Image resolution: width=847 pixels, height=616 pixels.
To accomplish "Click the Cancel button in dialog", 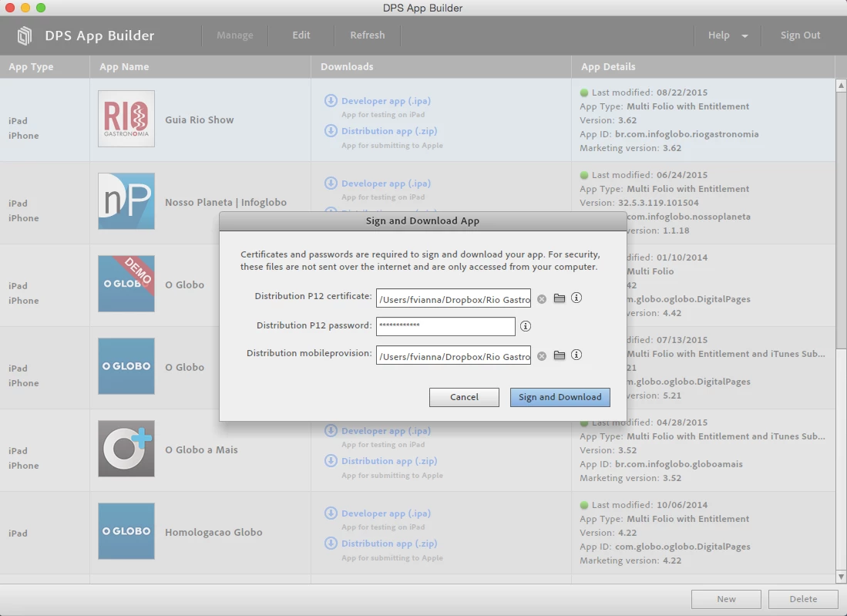I will pos(464,397).
